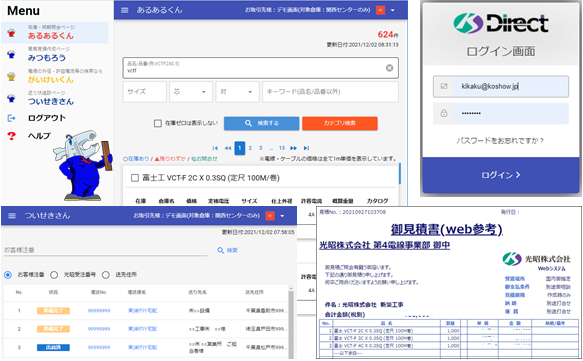
Task: Select the red あるあるくん mascot icon
Action: pos(12,33)
